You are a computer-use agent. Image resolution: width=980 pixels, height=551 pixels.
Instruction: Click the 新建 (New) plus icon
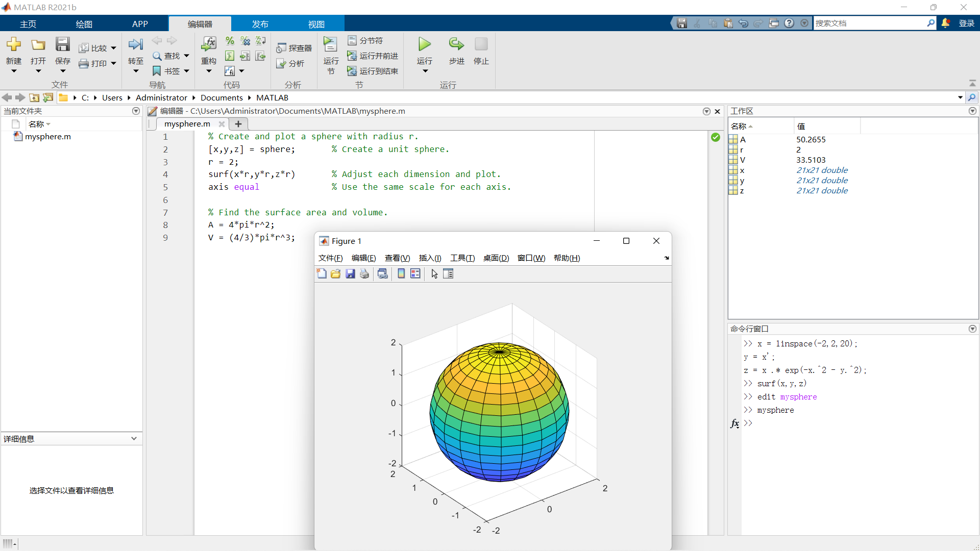(14, 44)
